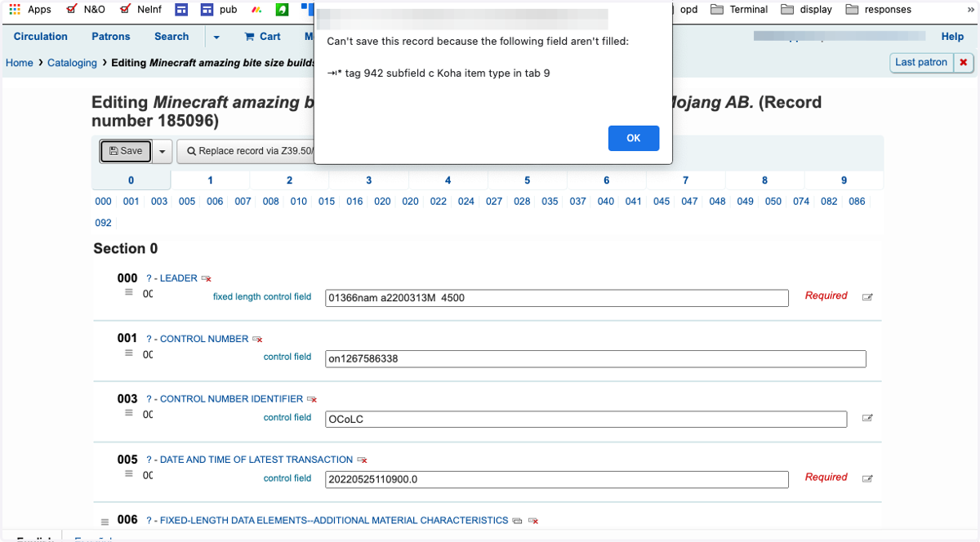980x542 pixels.
Task: Open the responses bookmarks folder
Action: [879, 10]
